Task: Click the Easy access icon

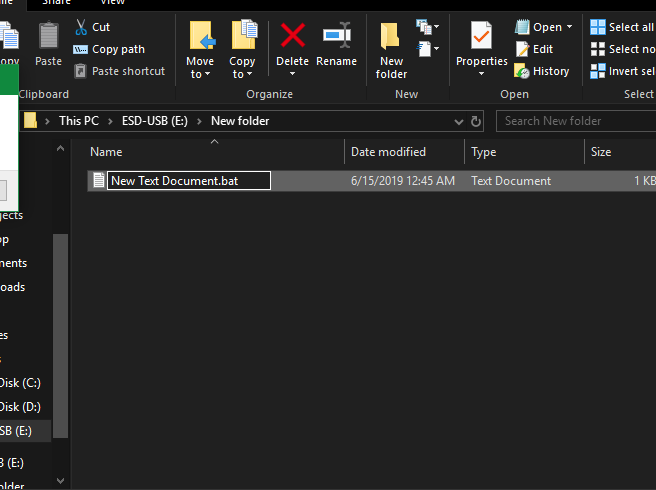Action: pos(424,49)
